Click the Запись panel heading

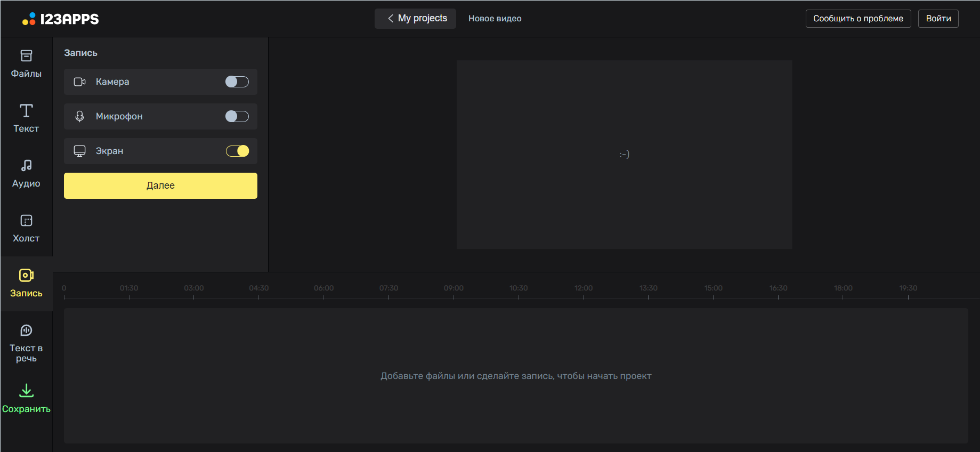80,53
